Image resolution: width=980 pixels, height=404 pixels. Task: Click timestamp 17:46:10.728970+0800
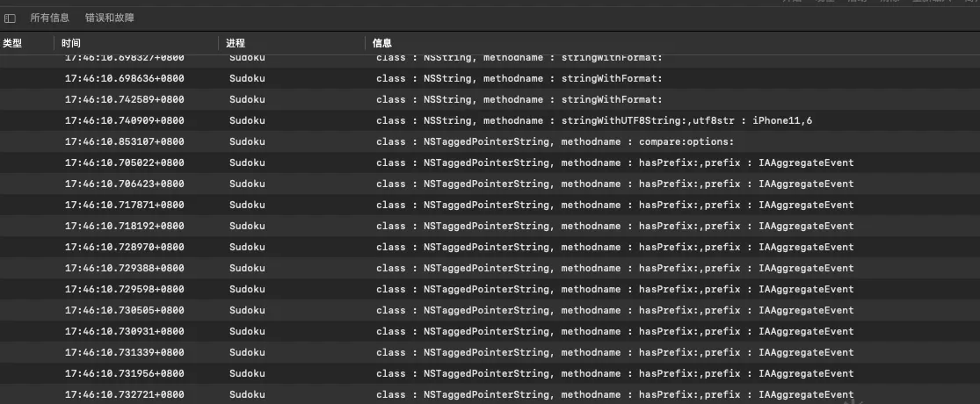pyautogui.click(x=125, y=247)
